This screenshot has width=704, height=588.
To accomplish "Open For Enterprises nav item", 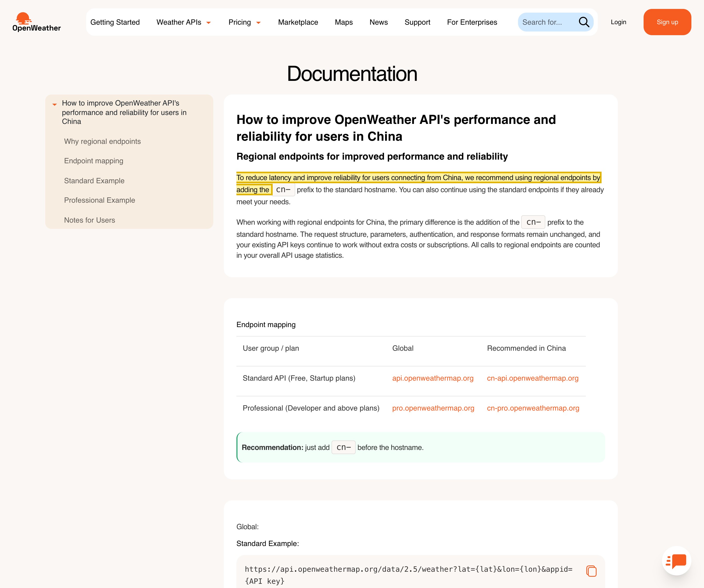I will coord(472,22).
